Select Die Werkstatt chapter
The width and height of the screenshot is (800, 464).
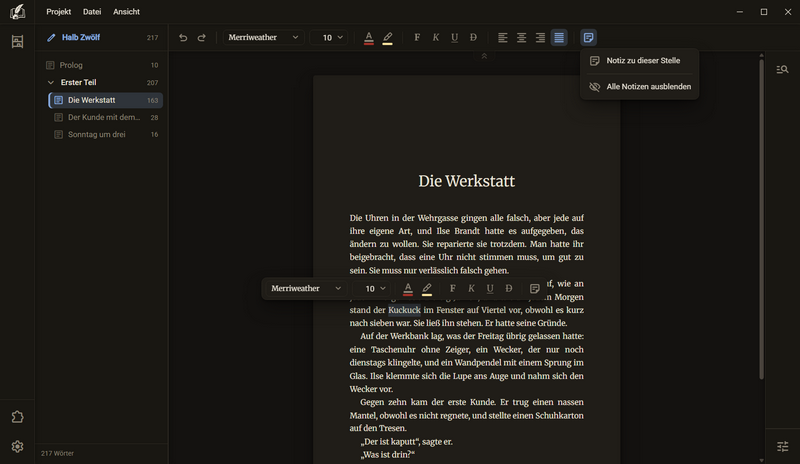point(106,100)
